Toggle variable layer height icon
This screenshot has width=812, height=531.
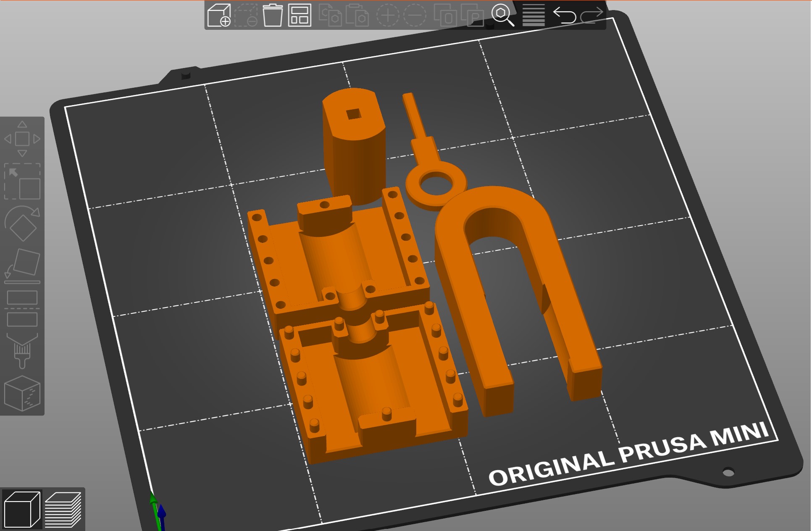click(x=533, y=15)
